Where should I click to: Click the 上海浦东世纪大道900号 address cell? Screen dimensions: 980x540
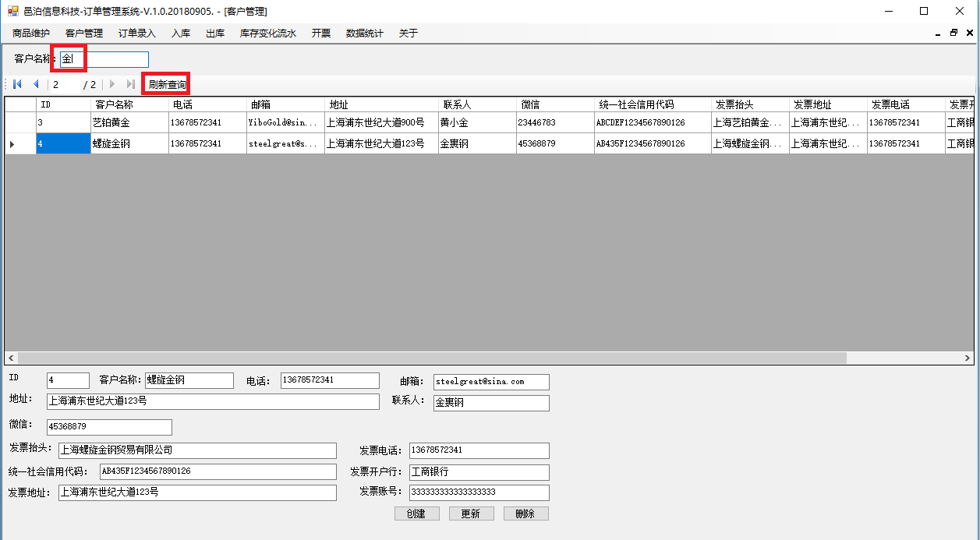click(x=381, y=122)
